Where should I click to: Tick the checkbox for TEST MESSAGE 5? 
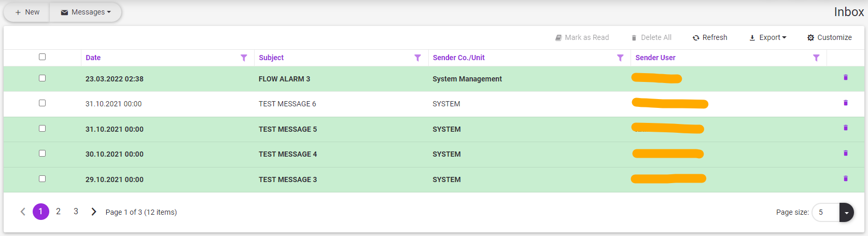(x=43, y=129)
